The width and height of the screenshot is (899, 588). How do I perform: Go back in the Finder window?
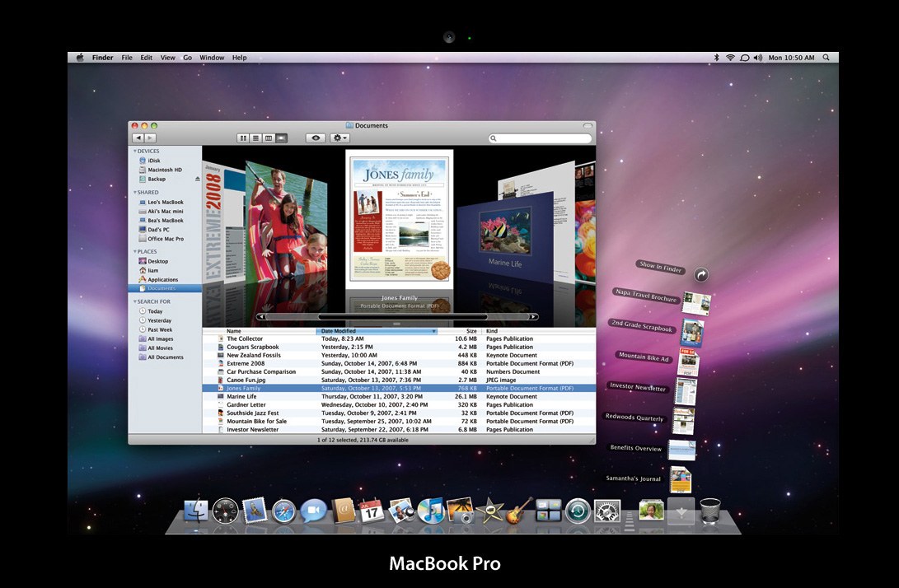(x=138, y=138)
